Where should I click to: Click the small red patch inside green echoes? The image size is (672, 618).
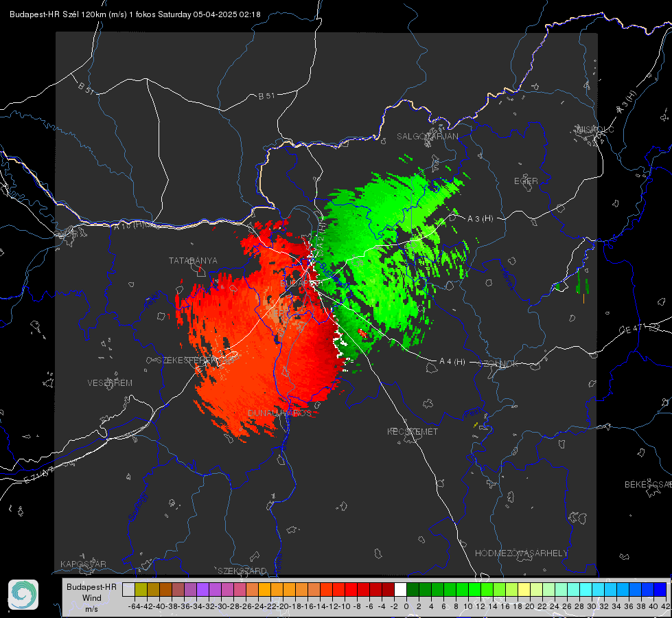362,332
